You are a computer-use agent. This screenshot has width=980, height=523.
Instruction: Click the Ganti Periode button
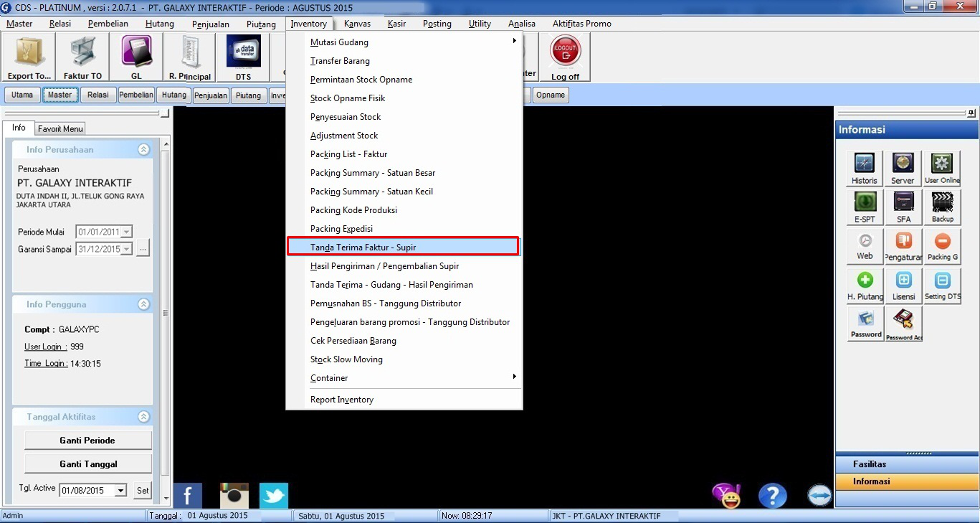[x=87, y=440]
